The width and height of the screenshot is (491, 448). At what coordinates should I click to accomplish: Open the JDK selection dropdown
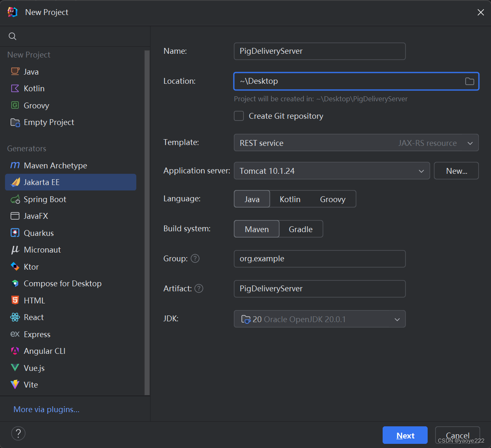319,319
